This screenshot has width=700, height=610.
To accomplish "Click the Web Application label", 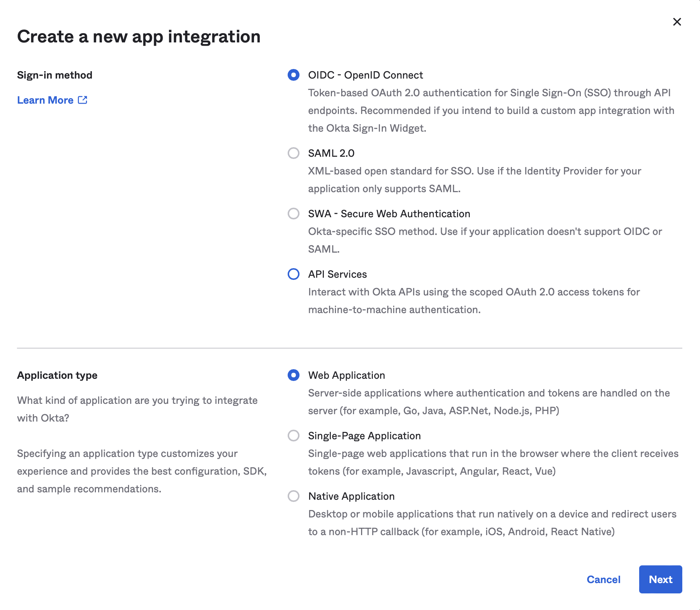I will [x=346, y=375].
